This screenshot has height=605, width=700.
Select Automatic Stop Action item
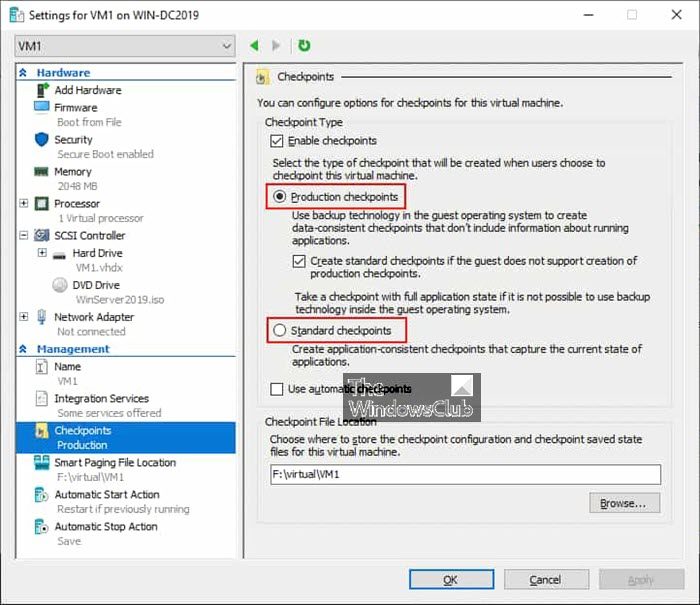click(106, 527)
